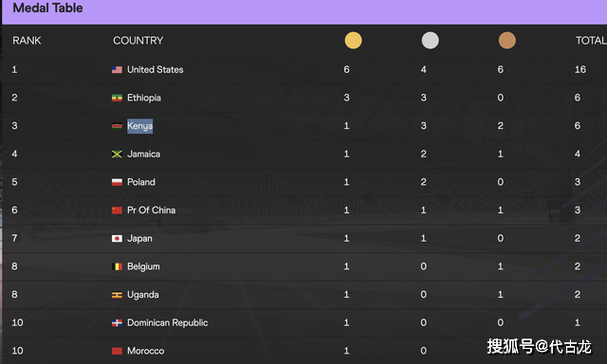This screenshot has width=607, height=364.
Task: Click the Dominican Republic flag icon
Action: (x=117, y=322)
